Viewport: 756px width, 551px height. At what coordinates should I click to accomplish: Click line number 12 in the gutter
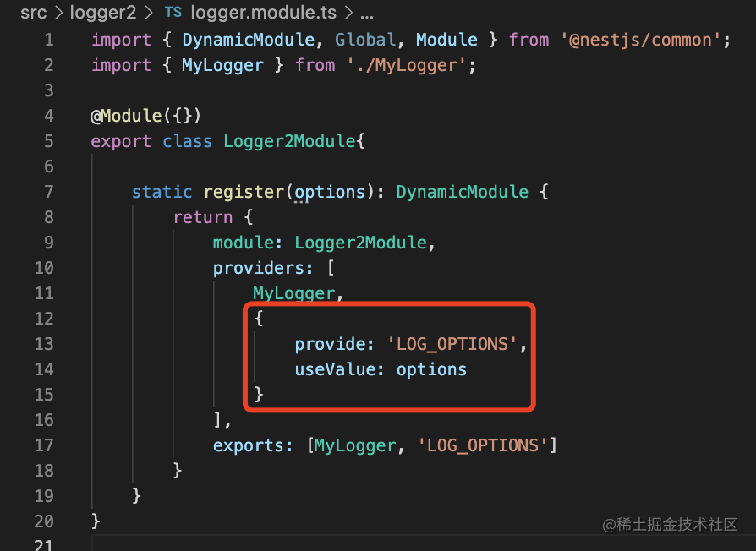tap(44, 319)
